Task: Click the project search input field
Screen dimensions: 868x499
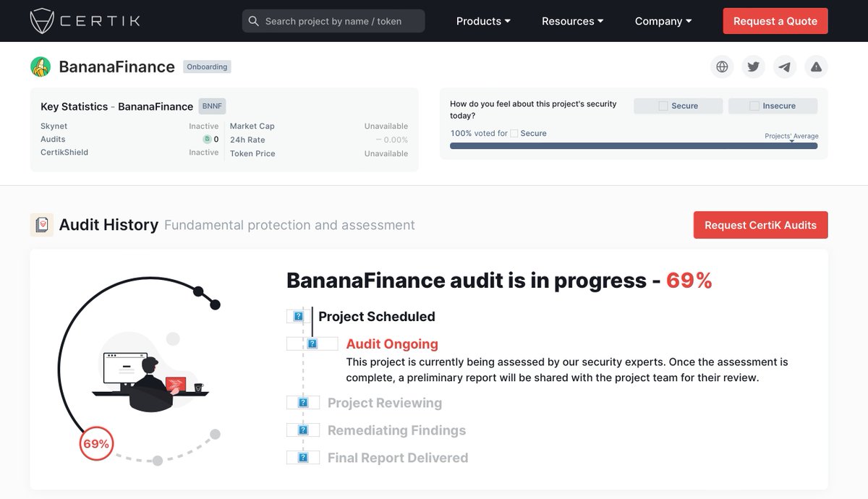Action: point(333,21)
